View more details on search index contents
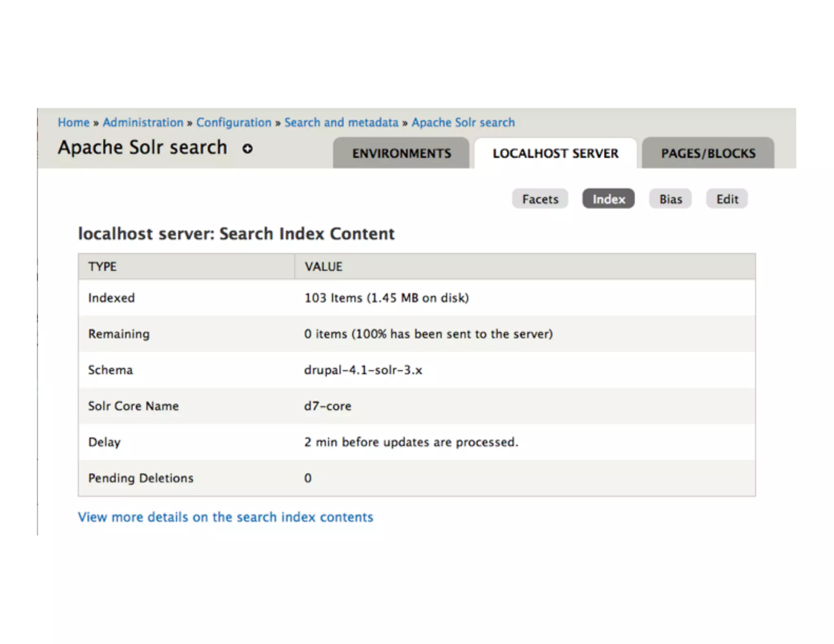The width and height of the screenshot is (834, 644). [x=226, y=517]
